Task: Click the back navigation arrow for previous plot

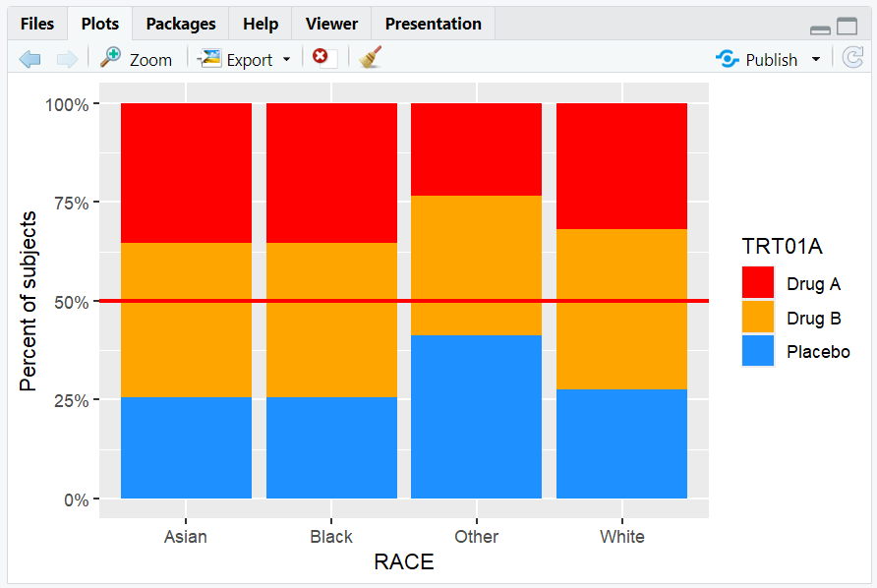Action: pos(29,58)
